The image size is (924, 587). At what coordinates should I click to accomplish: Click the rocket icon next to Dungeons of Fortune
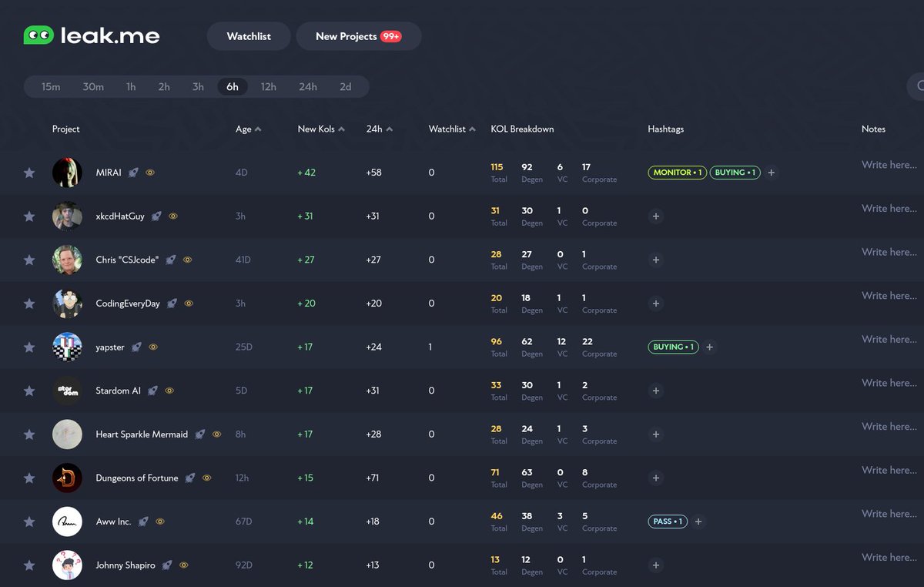(x=190, y=478)
